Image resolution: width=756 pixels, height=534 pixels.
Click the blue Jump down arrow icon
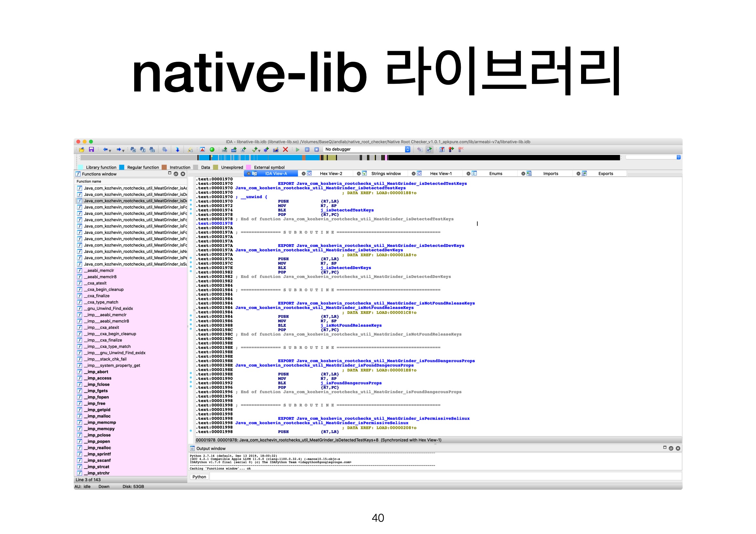click(x=178, y=150)
